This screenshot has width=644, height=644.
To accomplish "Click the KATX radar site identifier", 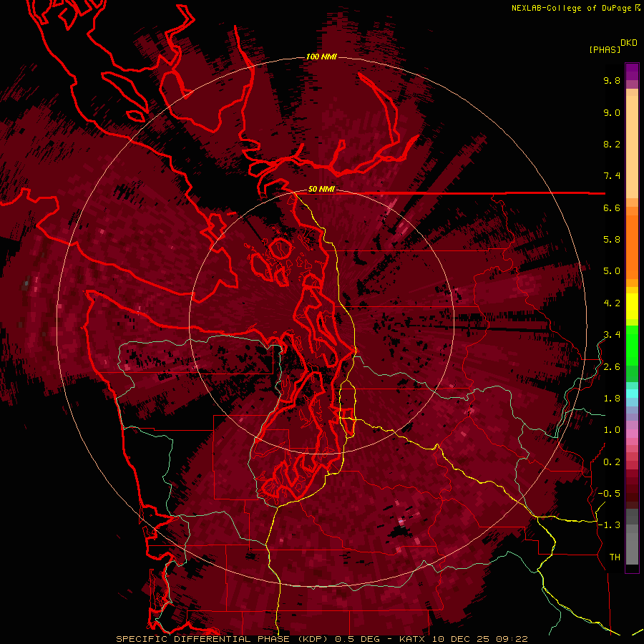I will coord(412,639).
